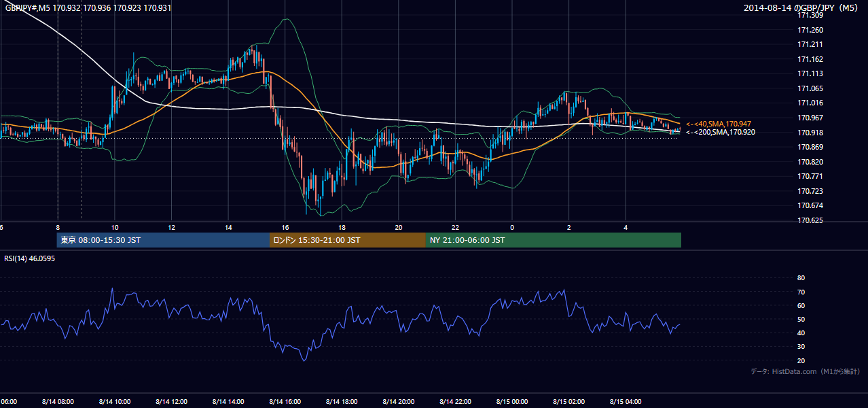The image size is (868, 408).
Task: Click RSI scale label 80
Action: (801, 278)
